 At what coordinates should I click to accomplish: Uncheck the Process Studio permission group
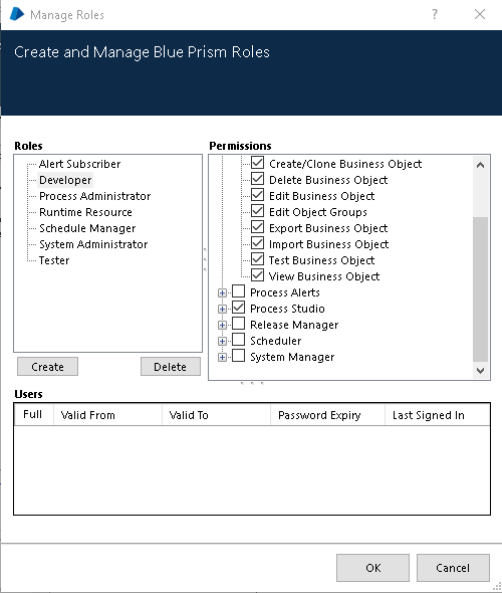coord(238,307)
